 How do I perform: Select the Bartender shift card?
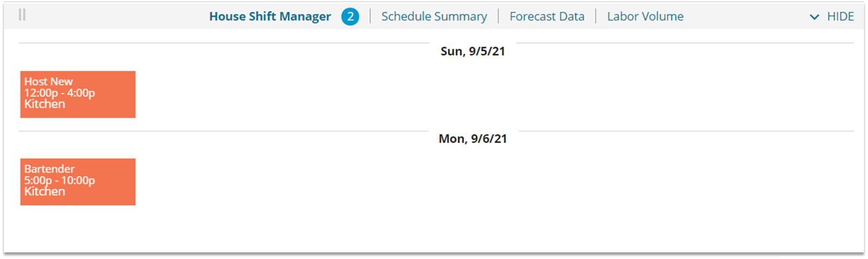pos(78,182)
